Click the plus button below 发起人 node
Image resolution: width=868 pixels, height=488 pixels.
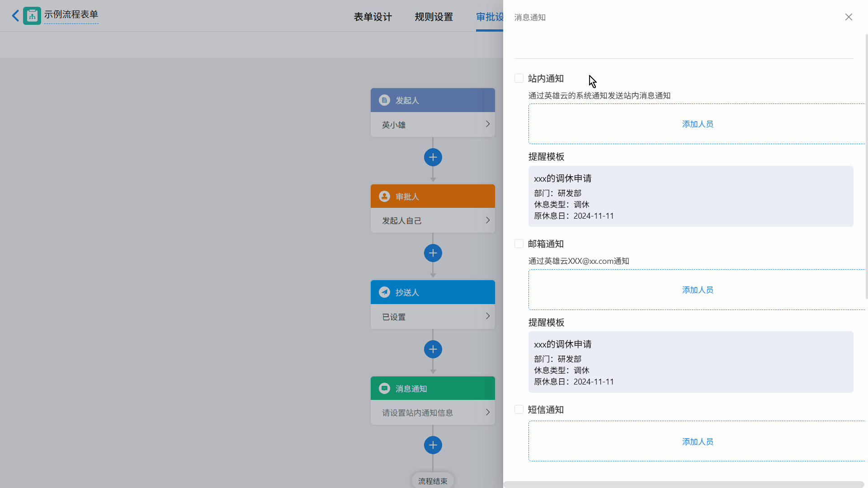click(x=433, y=157)
